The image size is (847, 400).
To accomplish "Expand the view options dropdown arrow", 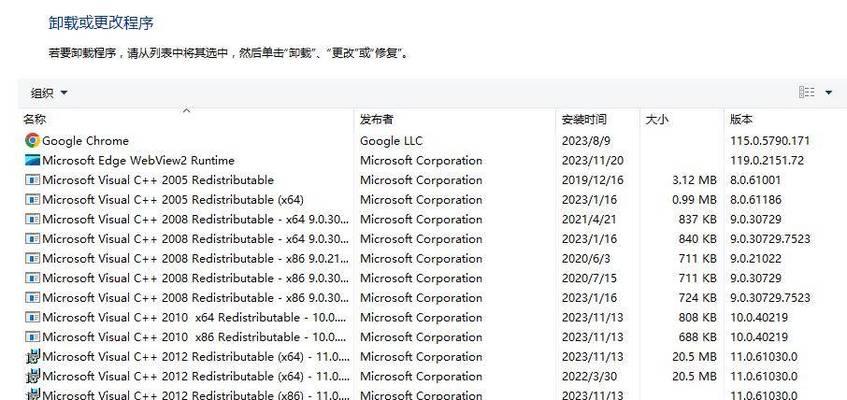I will pos(828,93).
